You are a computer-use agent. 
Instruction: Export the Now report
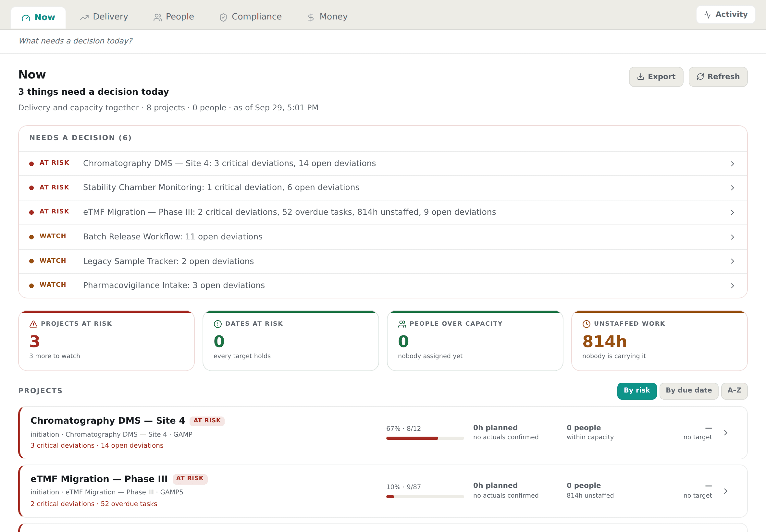[x=656, y=77]
